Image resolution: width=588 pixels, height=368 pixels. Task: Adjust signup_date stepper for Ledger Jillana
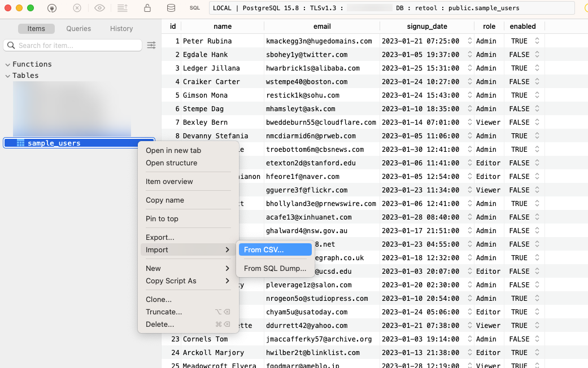coord(469,68)
